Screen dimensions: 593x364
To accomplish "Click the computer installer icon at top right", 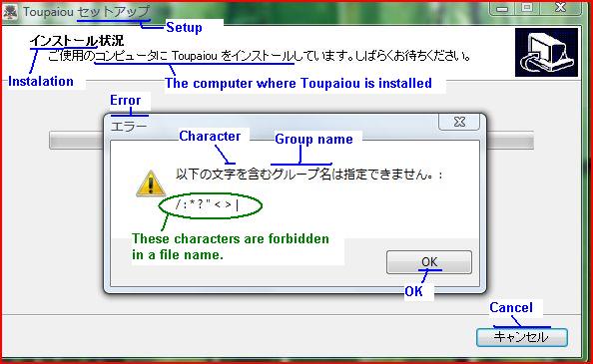I will [546, 52].
